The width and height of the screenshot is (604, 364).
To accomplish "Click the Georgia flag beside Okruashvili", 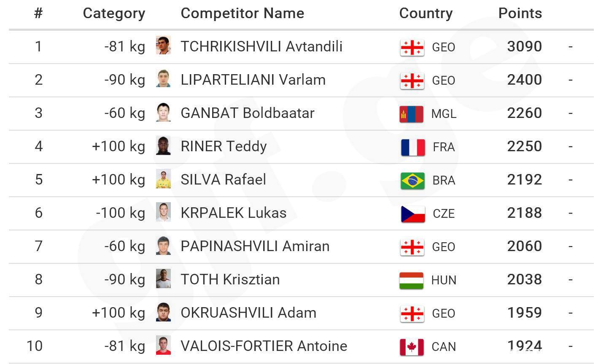I will point(412,313).
